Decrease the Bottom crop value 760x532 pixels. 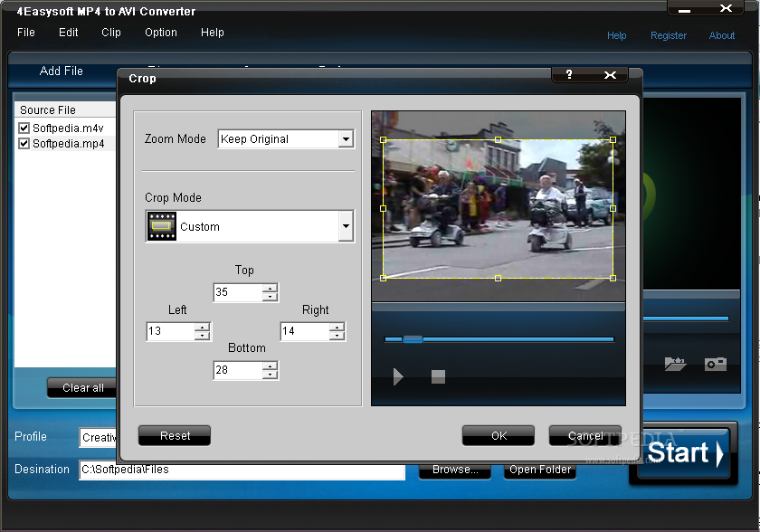[270, 374]
